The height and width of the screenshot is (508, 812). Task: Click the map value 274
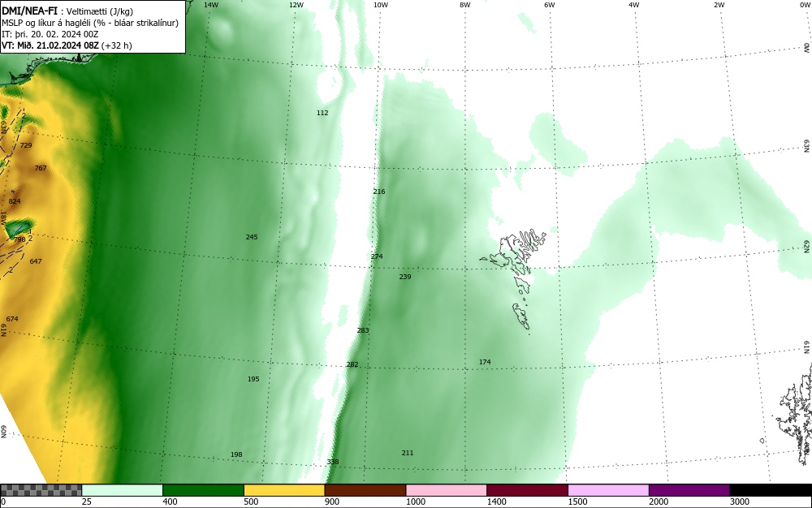377,256
